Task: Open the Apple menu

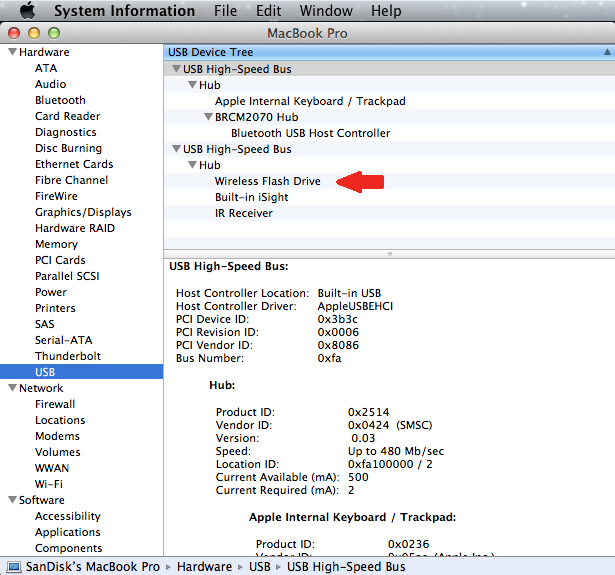Action: [x=27, y=10]
